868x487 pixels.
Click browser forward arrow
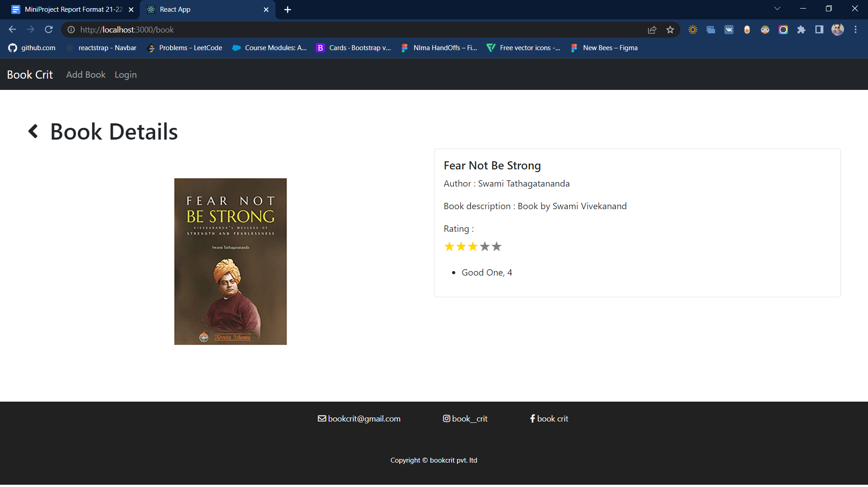click(x=30, y=30)
